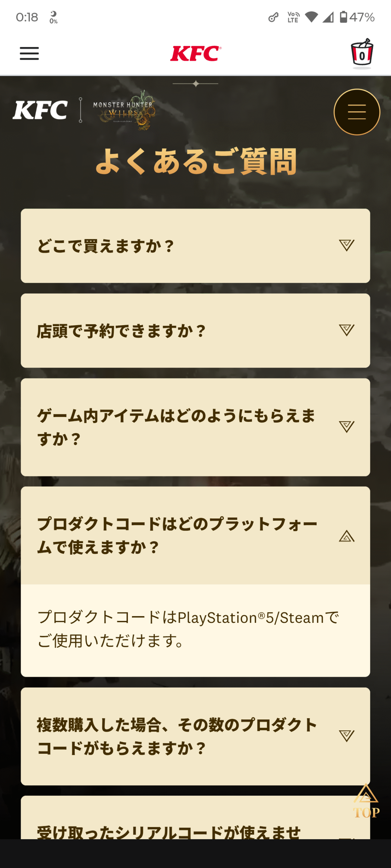Expand the どこで買えますか？ arrow

point(347,245)
